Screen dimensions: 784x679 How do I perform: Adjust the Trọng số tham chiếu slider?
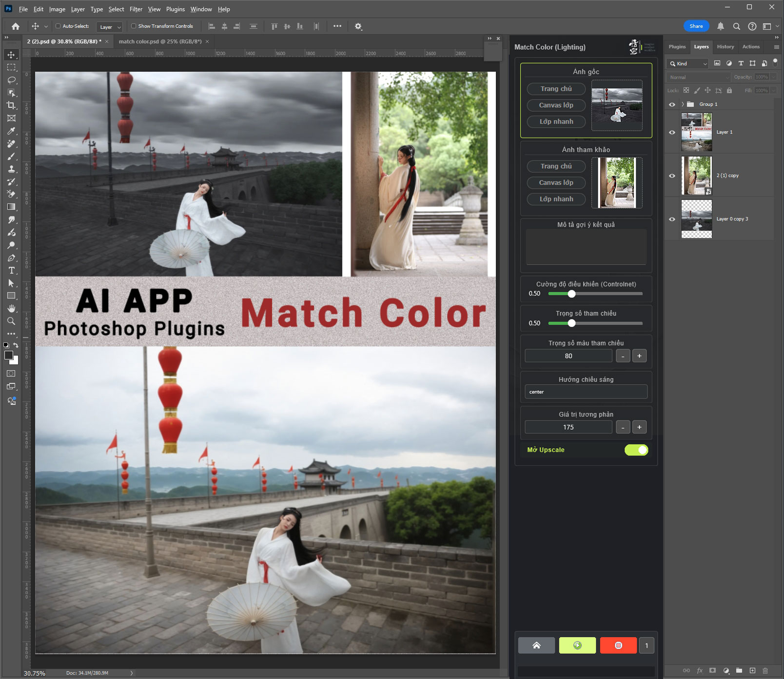[571, 323]
